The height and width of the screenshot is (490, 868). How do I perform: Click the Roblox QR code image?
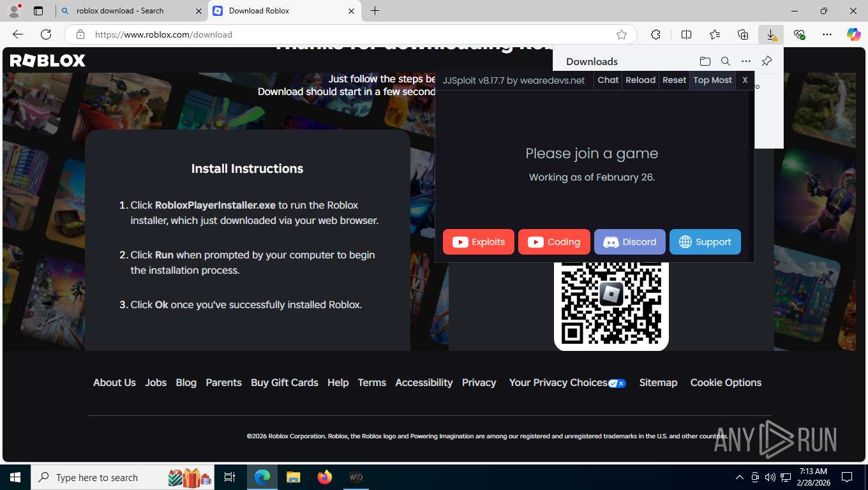pyautogui.click(x=611, y=304)
